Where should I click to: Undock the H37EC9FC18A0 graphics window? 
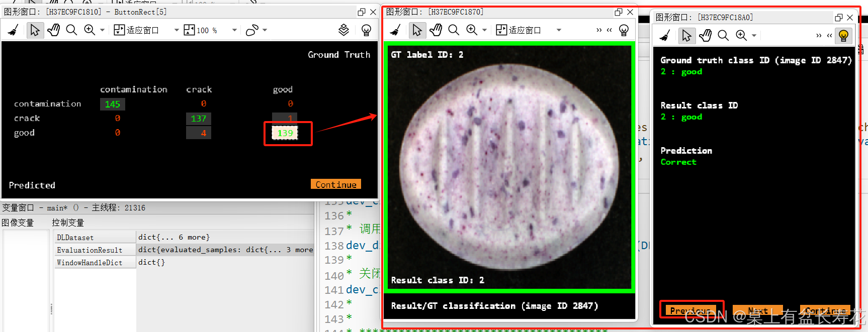pos(838,17)
